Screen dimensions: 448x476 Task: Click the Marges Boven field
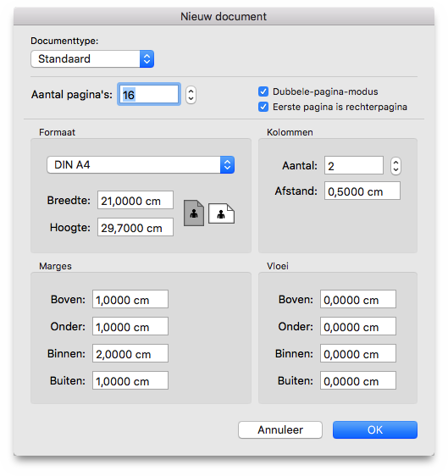(130, 299)
